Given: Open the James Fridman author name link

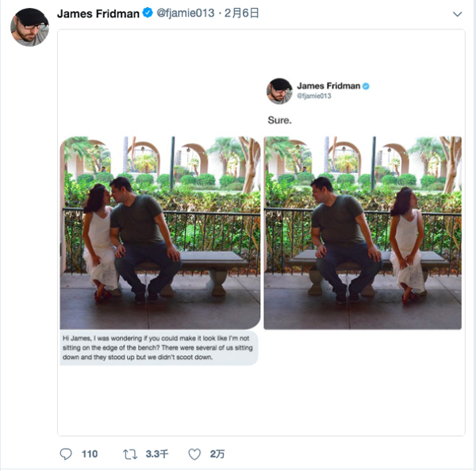Looking at the screenshot, I should pos(98,13).
